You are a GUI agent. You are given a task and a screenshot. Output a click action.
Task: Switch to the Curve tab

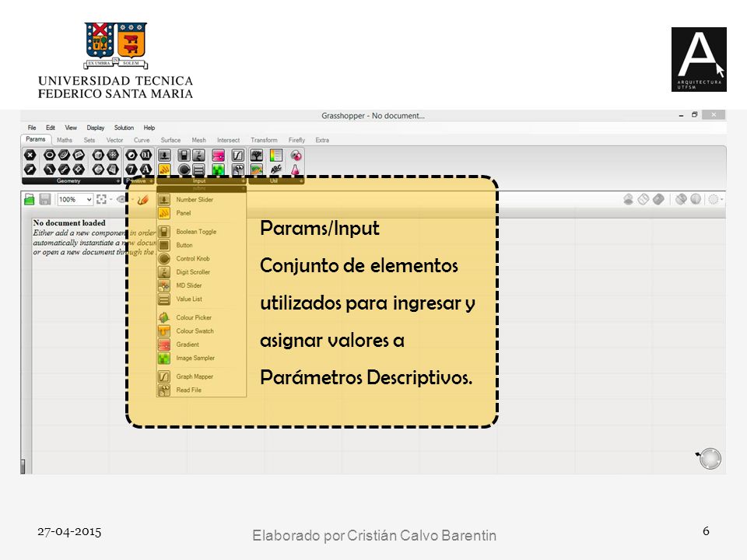point(142,140)
